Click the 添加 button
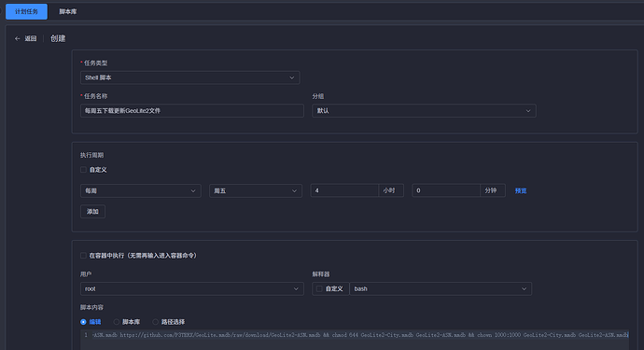Viewport: 644px width, 350px height. click(x=92, y=212)
